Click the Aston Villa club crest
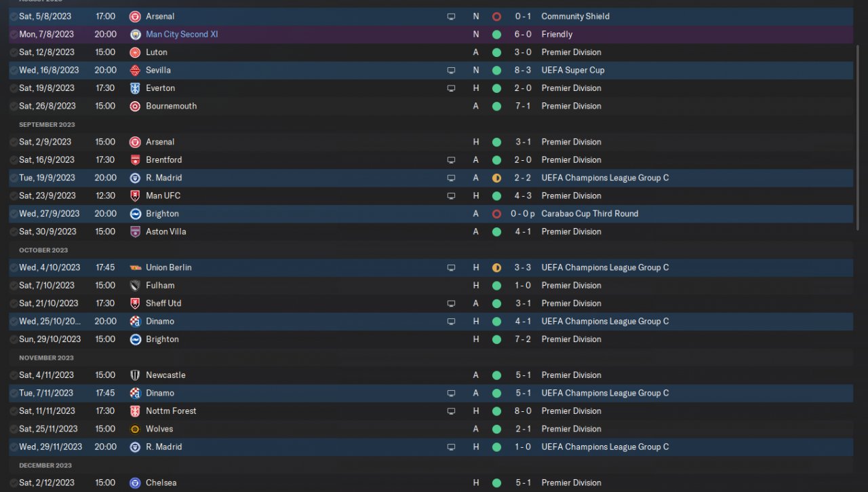Screen dimensions: 868x492 pos(135,231)
